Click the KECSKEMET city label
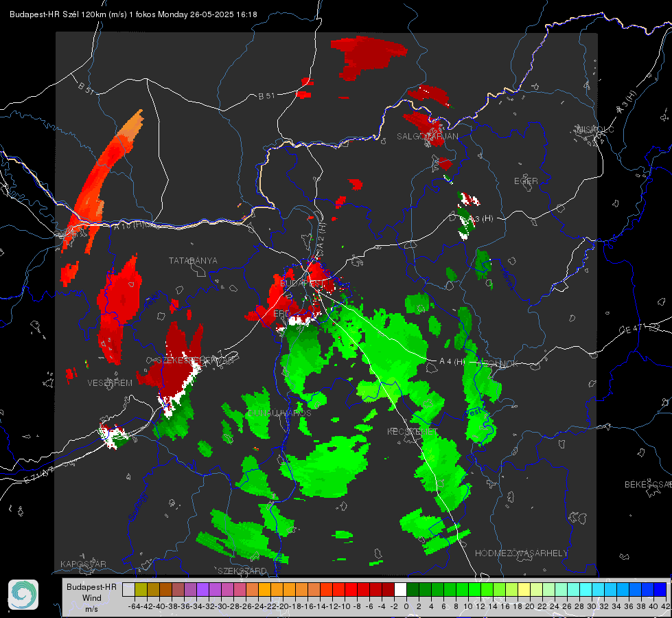The height and width of the screenshot is (618, 672). pyautogui.click(x=413, y=431)
